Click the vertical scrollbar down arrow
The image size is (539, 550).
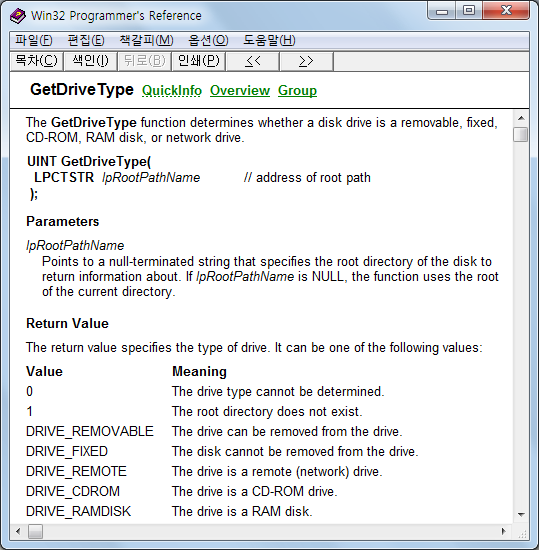tap(521, 515)
